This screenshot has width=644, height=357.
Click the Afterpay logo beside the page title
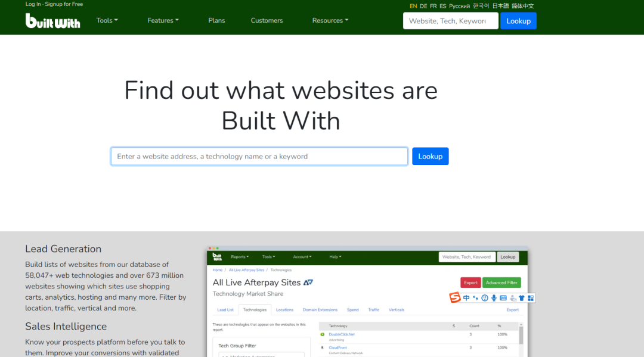pos(306,282)
